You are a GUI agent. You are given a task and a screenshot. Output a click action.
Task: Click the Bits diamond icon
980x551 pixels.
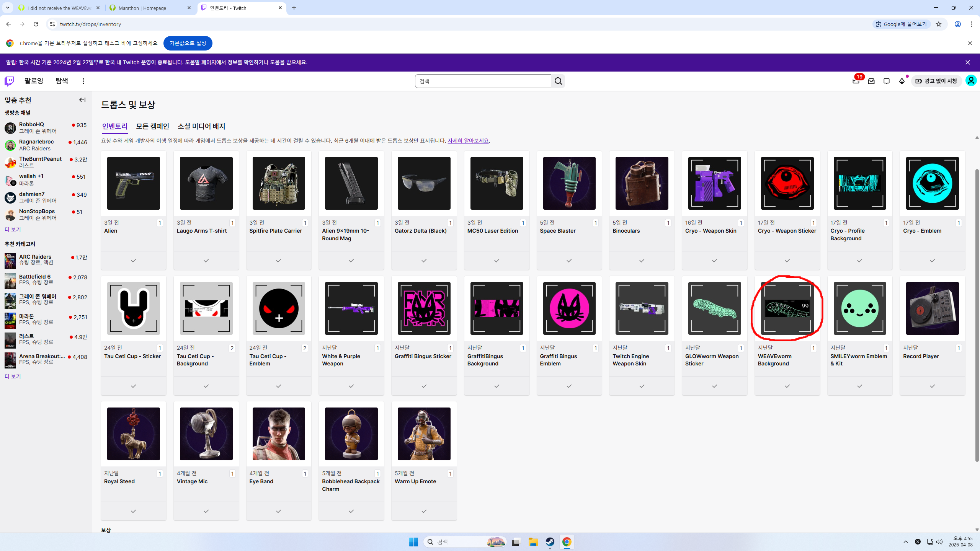point(902,81)
